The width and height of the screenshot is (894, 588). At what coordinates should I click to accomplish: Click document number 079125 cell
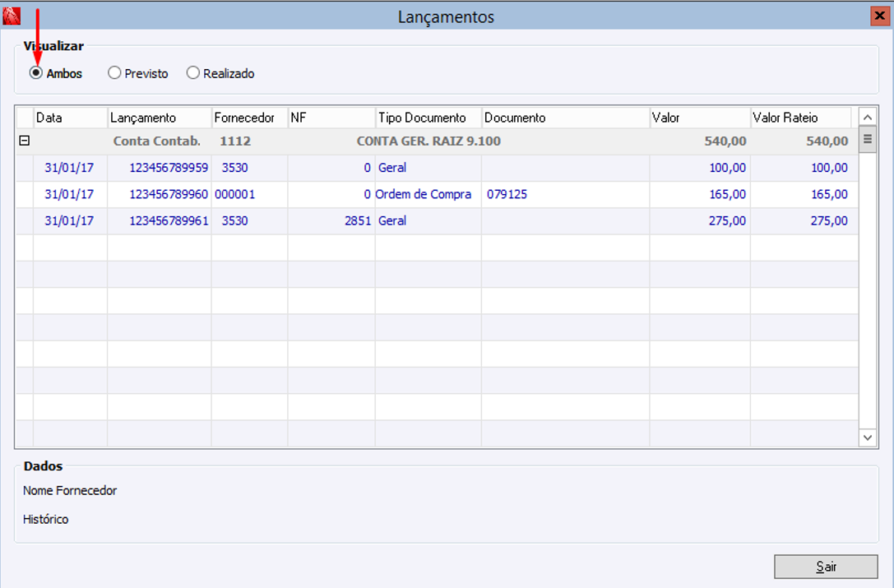507,194
